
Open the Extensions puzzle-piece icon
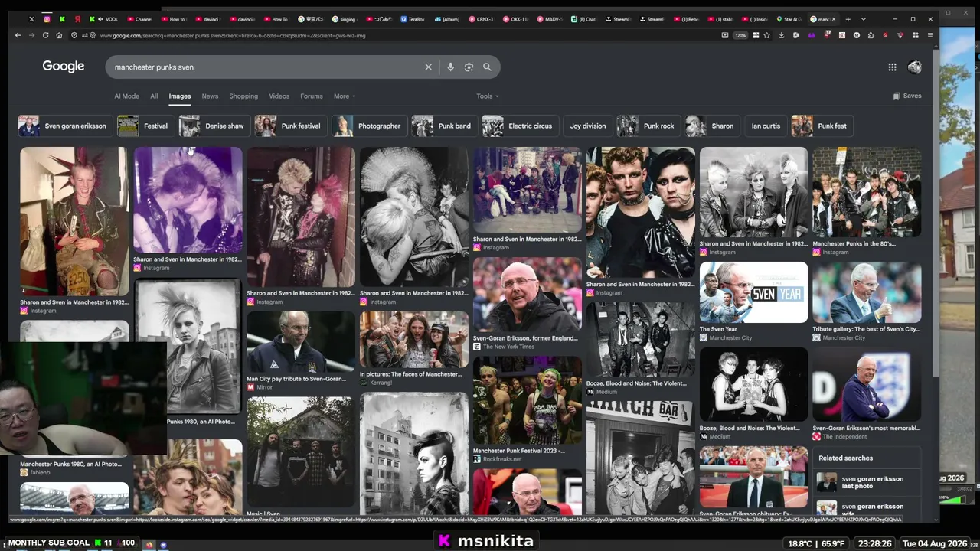click(x=870, y=35)
